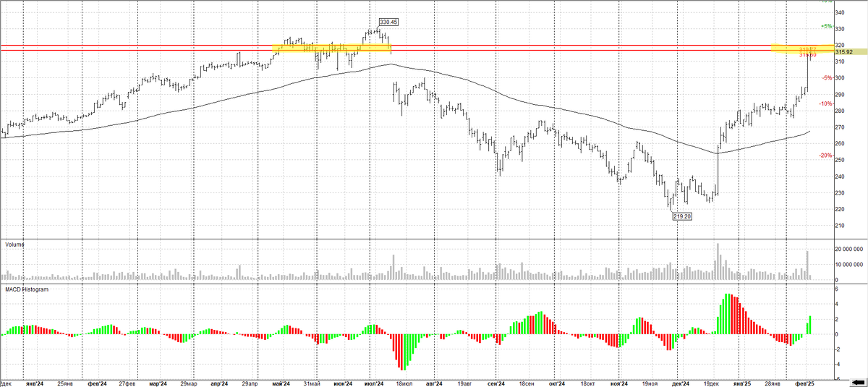Viewport: 868px width, 387px height.
Task: Click the 240 price axis value
Action: [x=840, y=177]
